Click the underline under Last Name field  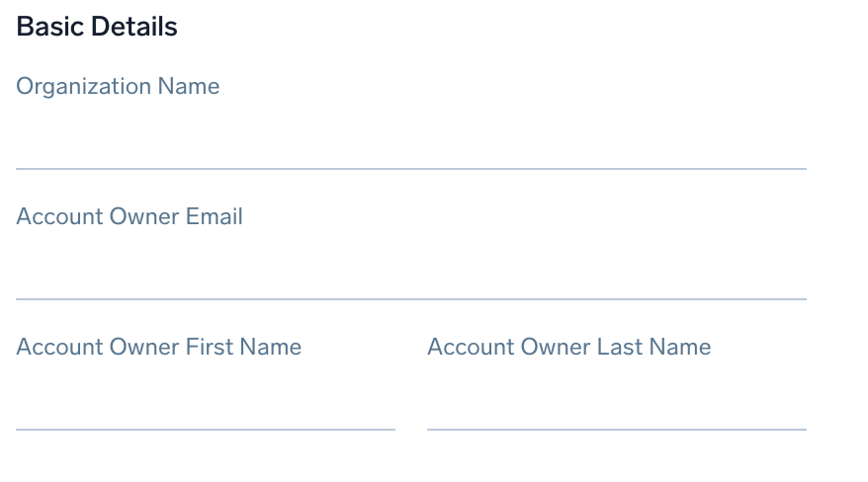pos(616,430)
